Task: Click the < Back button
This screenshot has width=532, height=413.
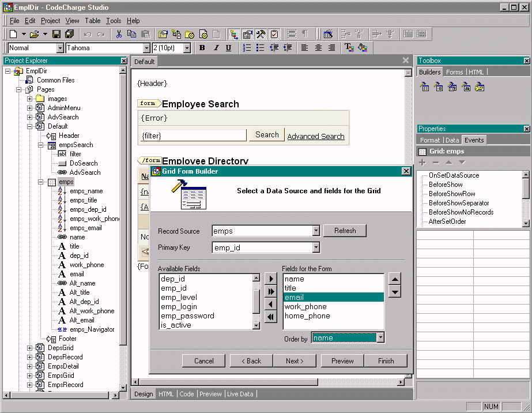Action: pos(251,361)
